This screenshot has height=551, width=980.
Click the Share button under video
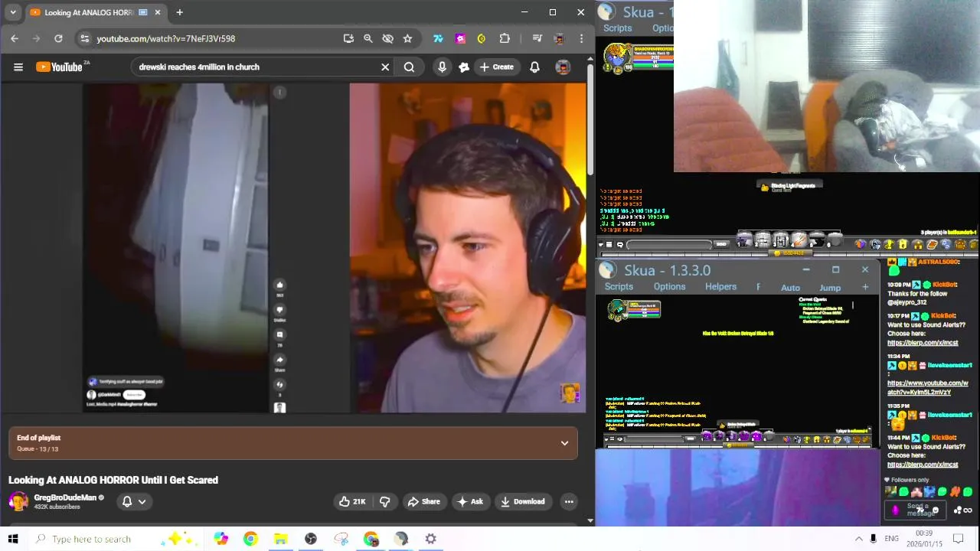click(x=423, y=502)
